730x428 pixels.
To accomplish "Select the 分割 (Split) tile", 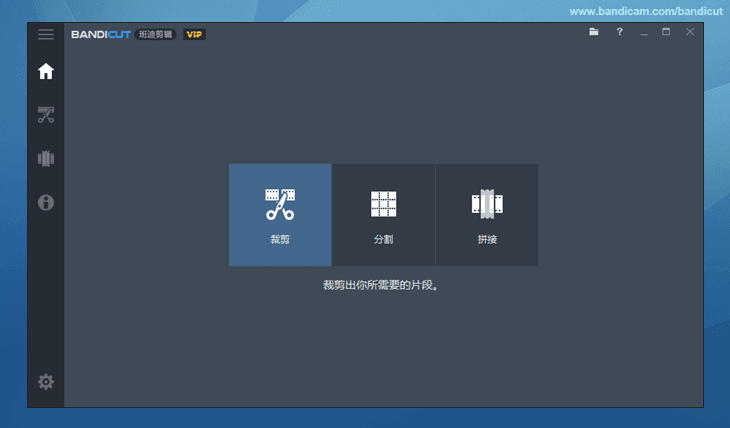I will click(x=384, y=215).
